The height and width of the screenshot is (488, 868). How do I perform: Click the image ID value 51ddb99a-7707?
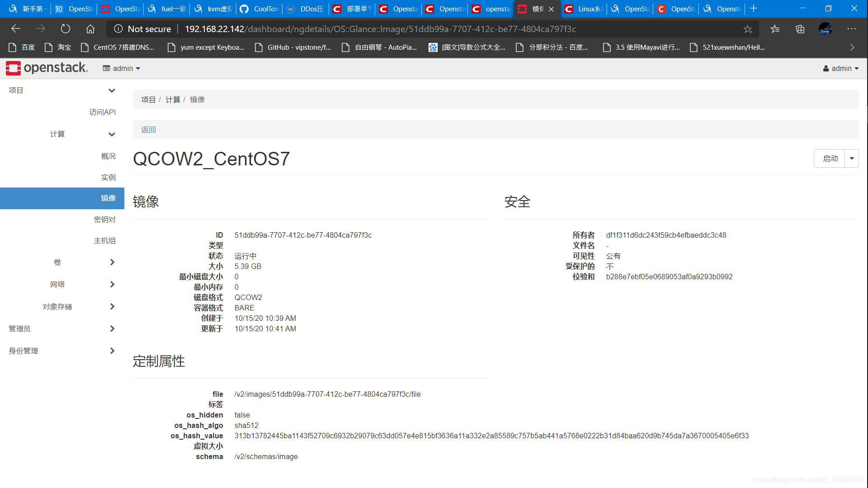(303, 235)
